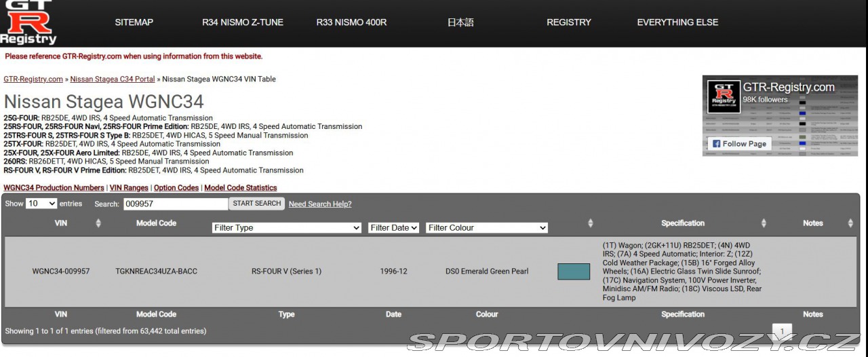868x357 pixels.
Task: Open Model Code Statistics link
Action: pos(241,188)
